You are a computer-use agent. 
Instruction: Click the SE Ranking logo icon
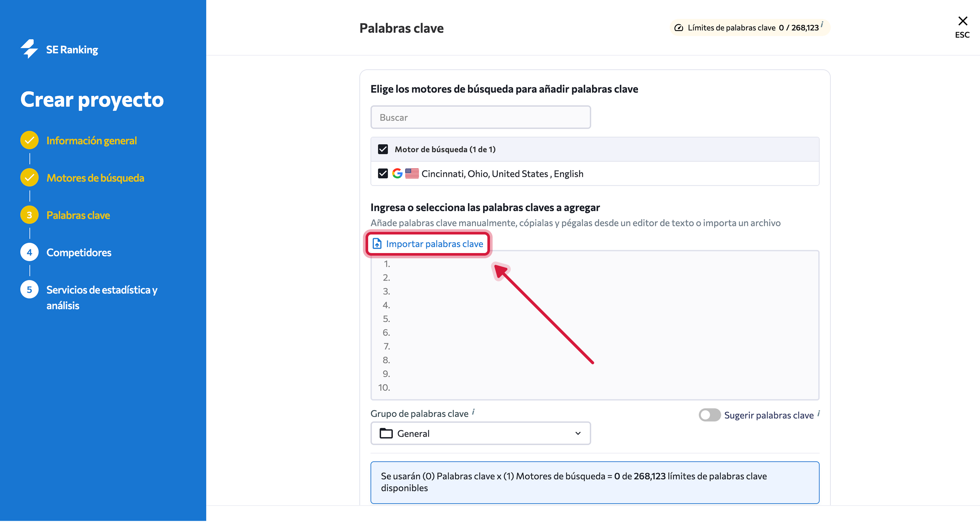[x=29, y=49]
